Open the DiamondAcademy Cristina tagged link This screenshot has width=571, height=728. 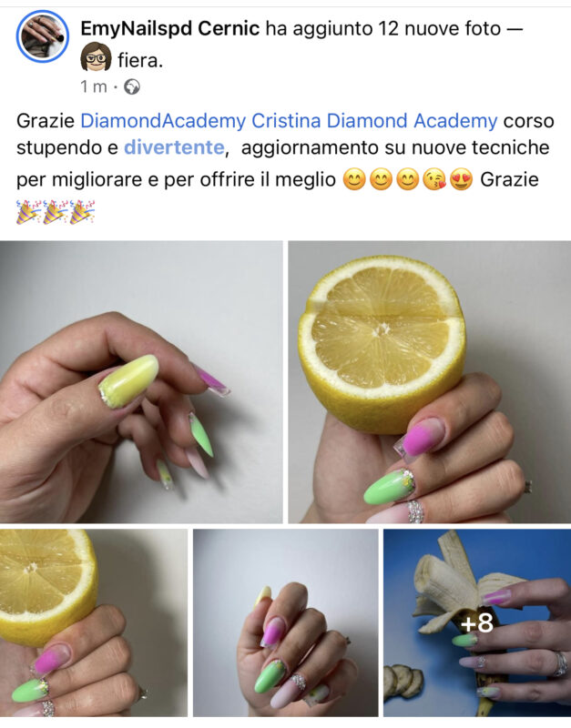200,121
